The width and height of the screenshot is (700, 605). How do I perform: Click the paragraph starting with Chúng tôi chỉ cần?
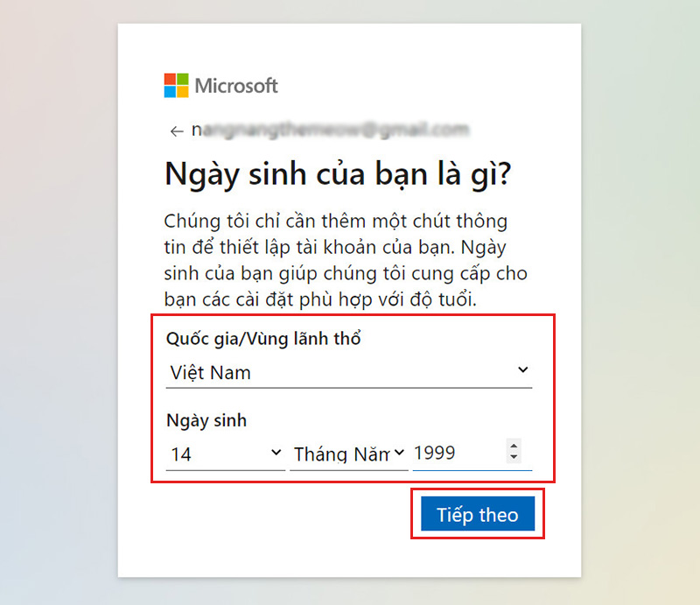[346, 260]
